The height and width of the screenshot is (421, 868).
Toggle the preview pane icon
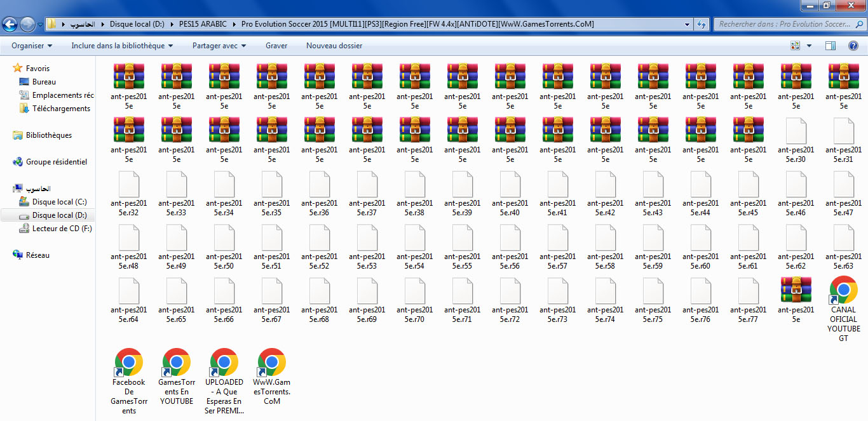click(x=830, y=46)
